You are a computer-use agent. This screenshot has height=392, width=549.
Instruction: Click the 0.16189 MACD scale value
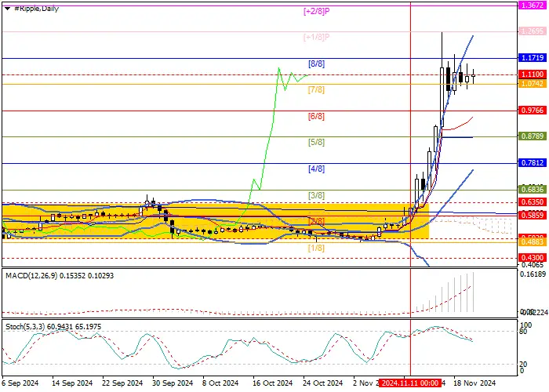tap(533, 274)
